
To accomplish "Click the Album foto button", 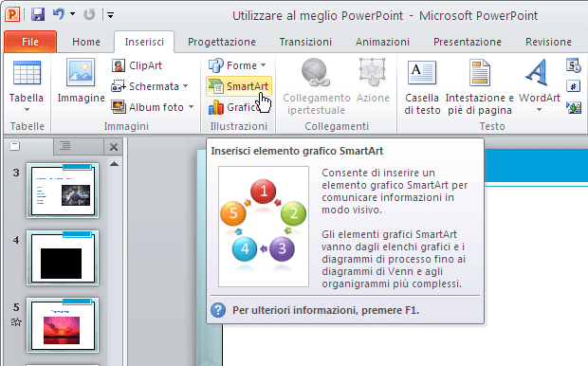I will (x=147, y=107).
